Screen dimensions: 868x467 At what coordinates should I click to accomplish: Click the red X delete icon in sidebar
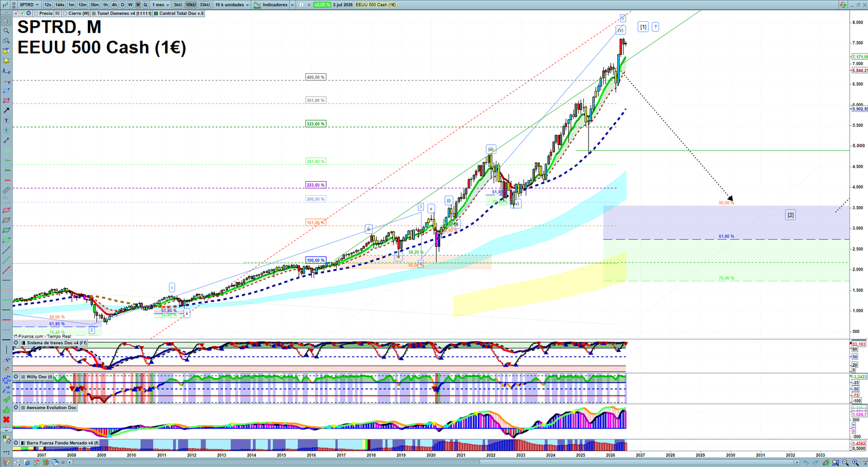pos(7,420)
